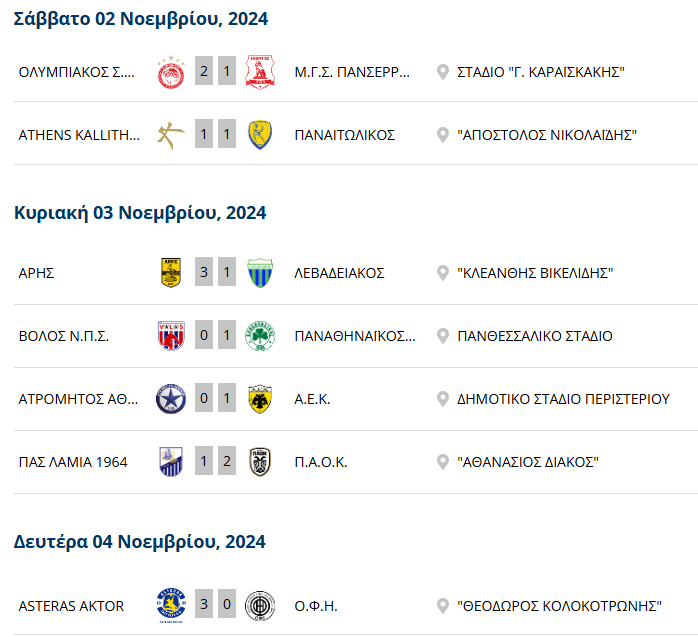Image resolution: width=698 pixels, height=637 pixels.
Task: Open the Π.Α.Ο.Κ. team name link
Action: coord(321,462)
